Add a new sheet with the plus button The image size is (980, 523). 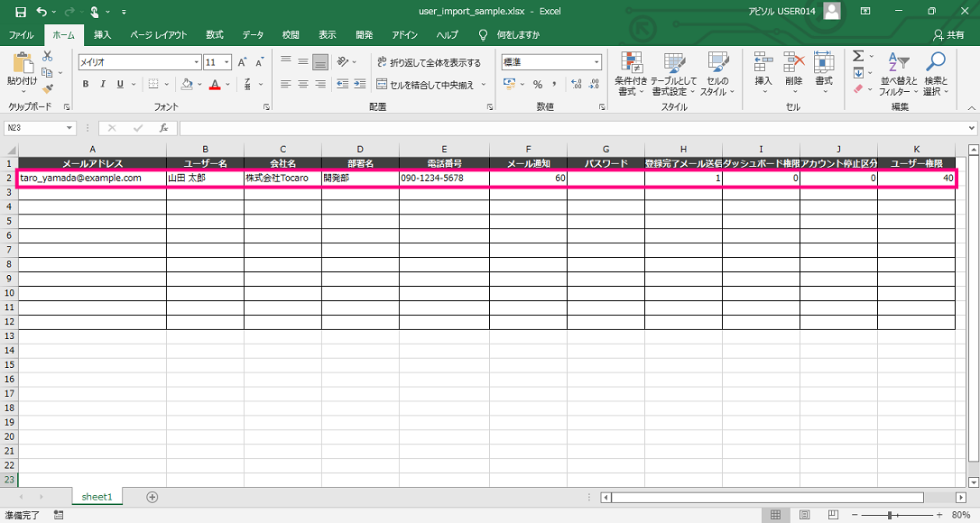(153, 497)
